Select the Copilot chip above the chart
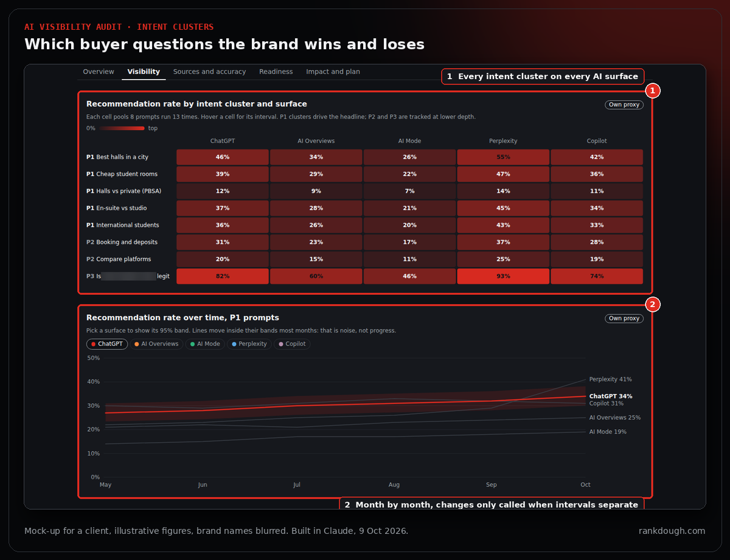Image resolution: width=730 pixels, height=560 pixels. click(x=292, y=344)
